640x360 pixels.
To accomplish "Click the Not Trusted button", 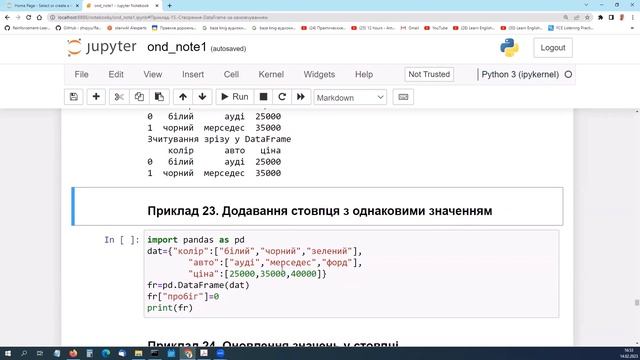I will pos(429,74).
